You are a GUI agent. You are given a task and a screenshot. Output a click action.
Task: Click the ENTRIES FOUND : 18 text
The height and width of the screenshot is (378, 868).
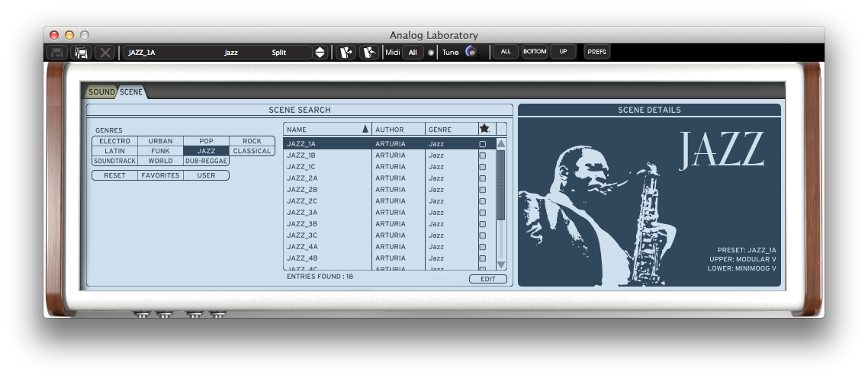tap(320, 276)
